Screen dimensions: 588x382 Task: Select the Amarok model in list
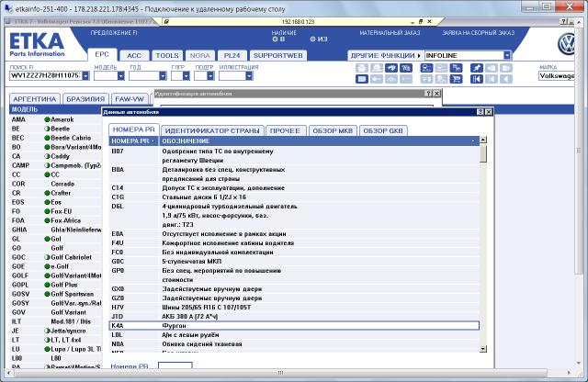tap(55, 119)
